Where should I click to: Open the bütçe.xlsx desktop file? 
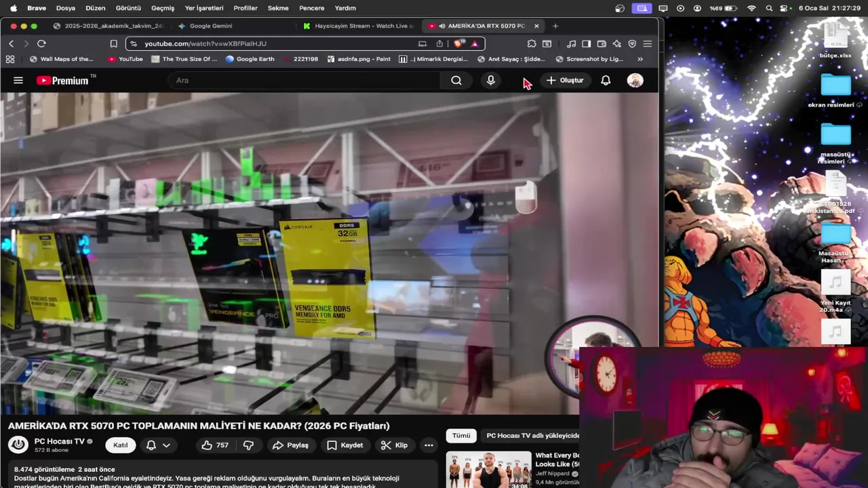pyautogui.click(x=835, y=39)
